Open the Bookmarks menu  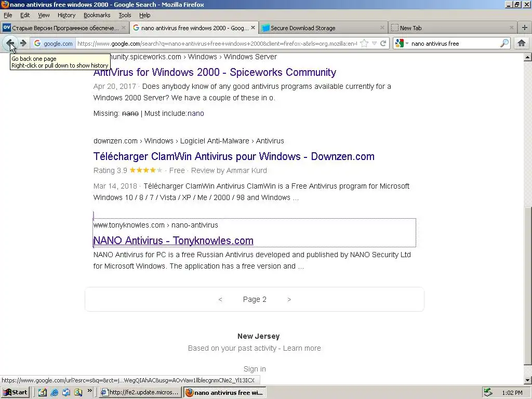tap(97, 15)
